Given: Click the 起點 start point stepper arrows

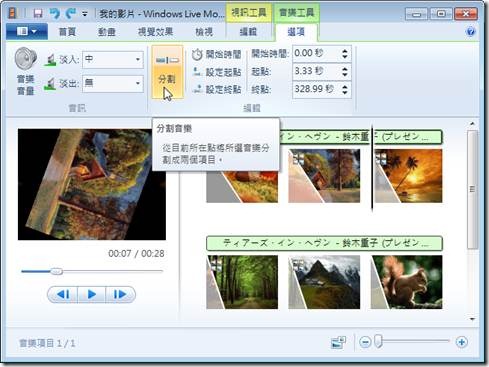Looking at the screenshot, I should click(345, 72).
